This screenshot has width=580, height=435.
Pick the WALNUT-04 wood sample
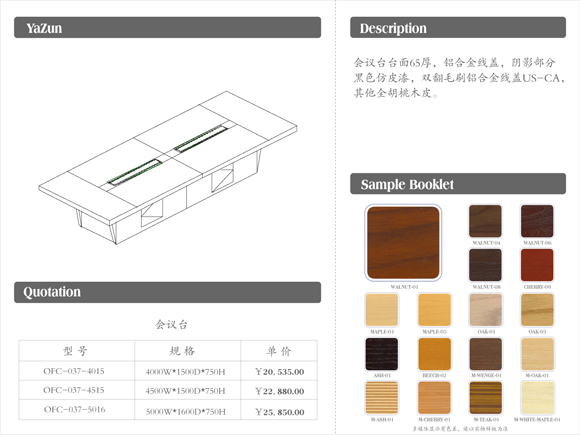coord(485,221)
